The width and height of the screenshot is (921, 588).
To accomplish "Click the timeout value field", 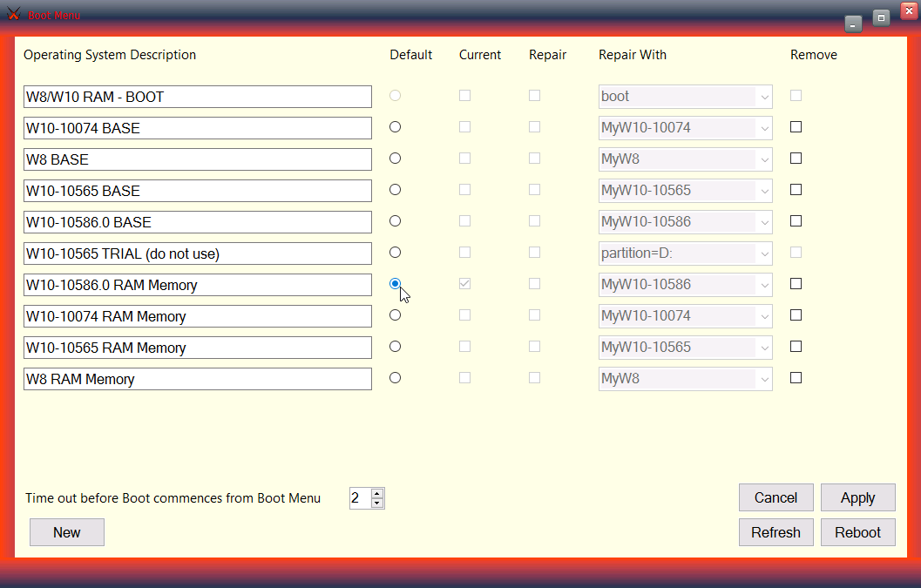I will 360,498.
